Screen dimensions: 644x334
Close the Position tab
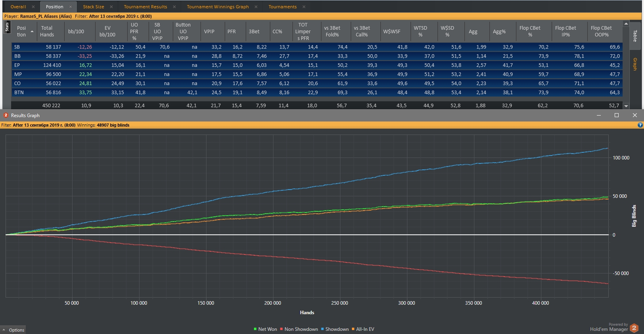point(71,7)
